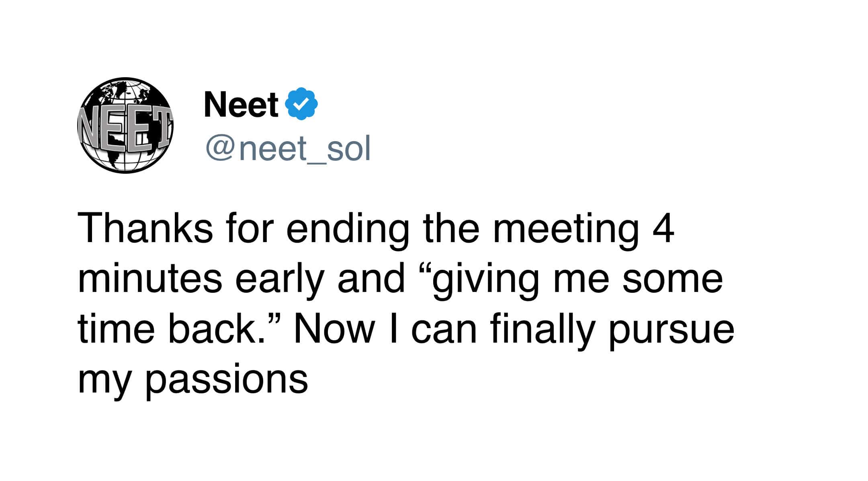Screen dimensions: 868x481
Task: Click the word "finally" in the tweet
Action: pyautogui.click(x=542, y=330)
